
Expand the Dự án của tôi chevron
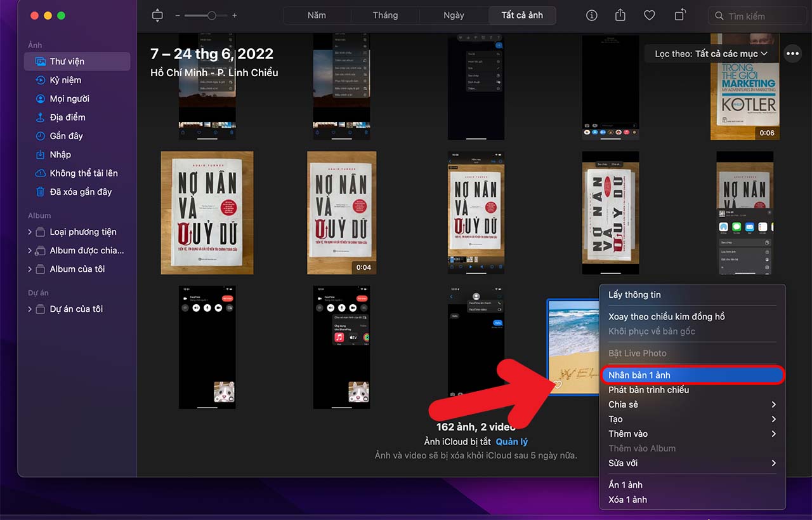click(30, 309)
